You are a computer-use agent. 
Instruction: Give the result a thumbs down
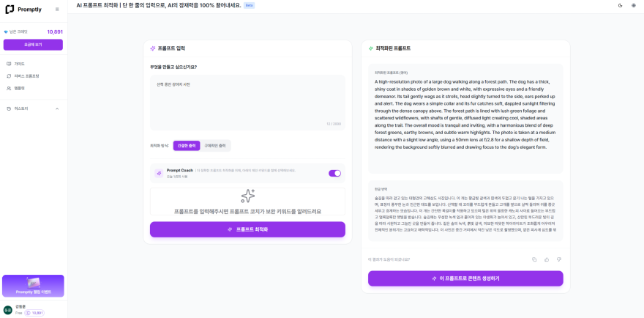(559, 259)
